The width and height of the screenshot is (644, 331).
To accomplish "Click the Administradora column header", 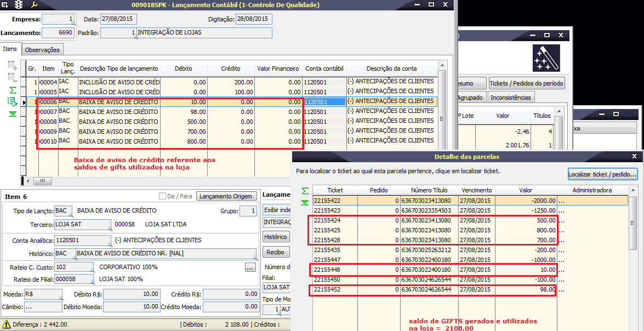I will pyautogui.click(x=592, y=190).
